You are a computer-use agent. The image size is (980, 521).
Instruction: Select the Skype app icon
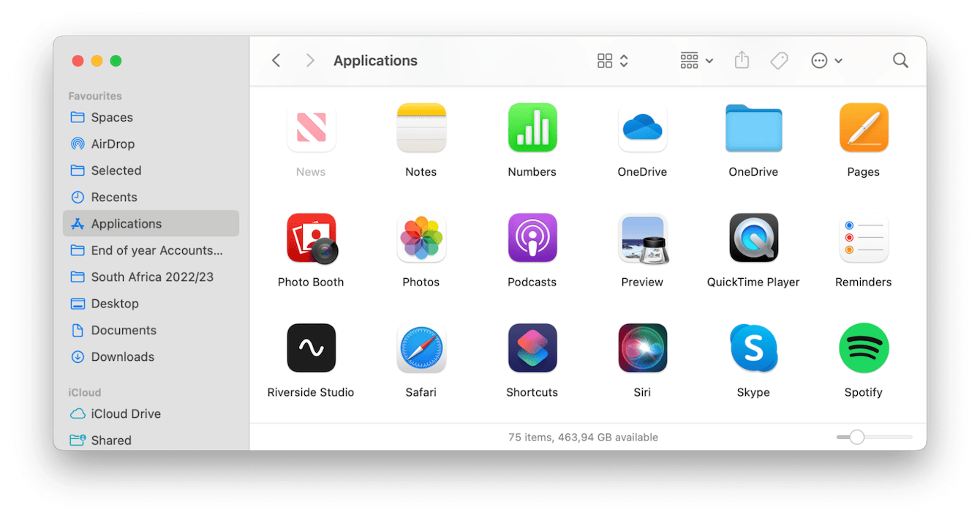[753, 348]
